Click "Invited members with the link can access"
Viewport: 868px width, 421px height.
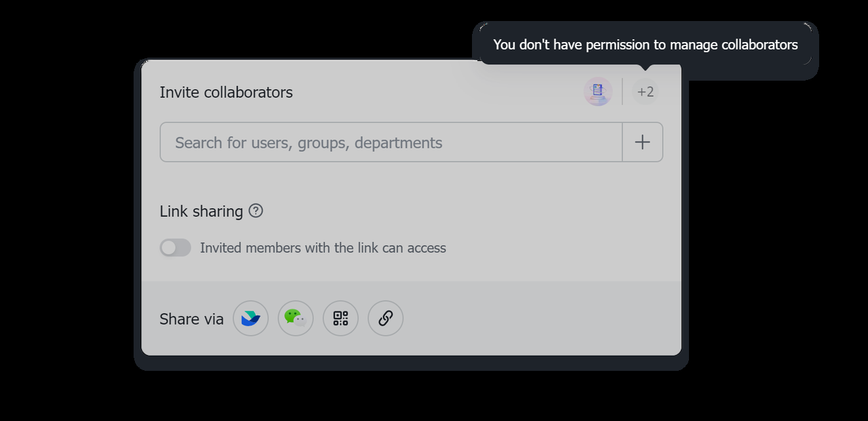[323, 248]
